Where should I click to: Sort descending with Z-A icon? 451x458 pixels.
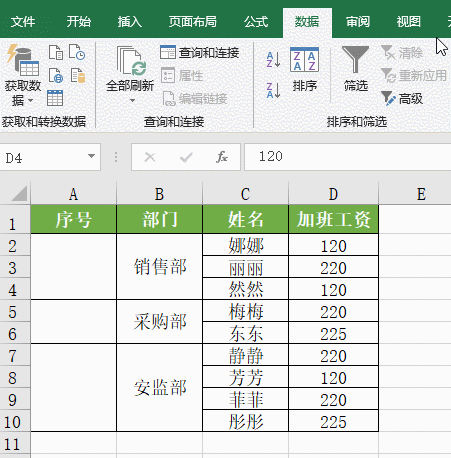click(x=273, y=90)
